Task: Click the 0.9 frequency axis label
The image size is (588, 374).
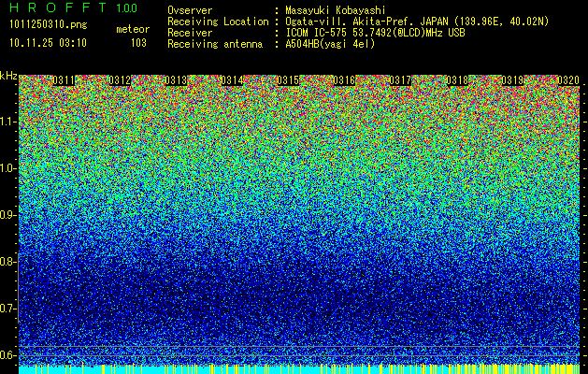Action: [x=7, y=215]
